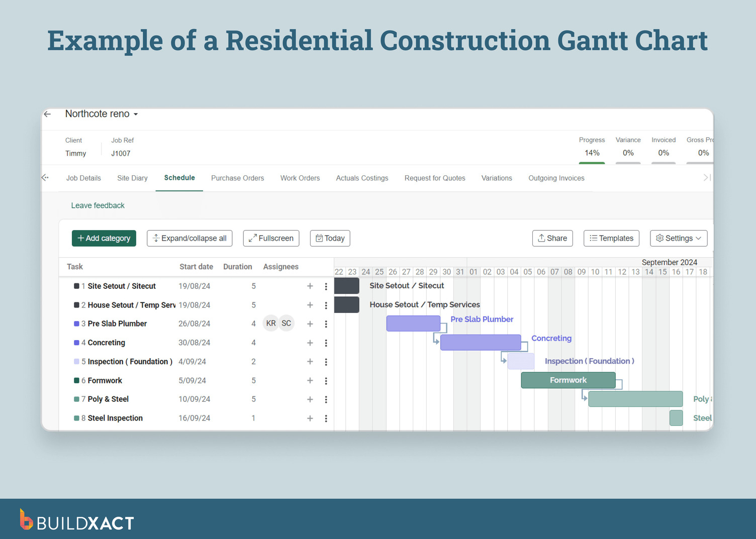
Task: Select the Formwork bar in the Gantt chart
Action: point(568,380)
